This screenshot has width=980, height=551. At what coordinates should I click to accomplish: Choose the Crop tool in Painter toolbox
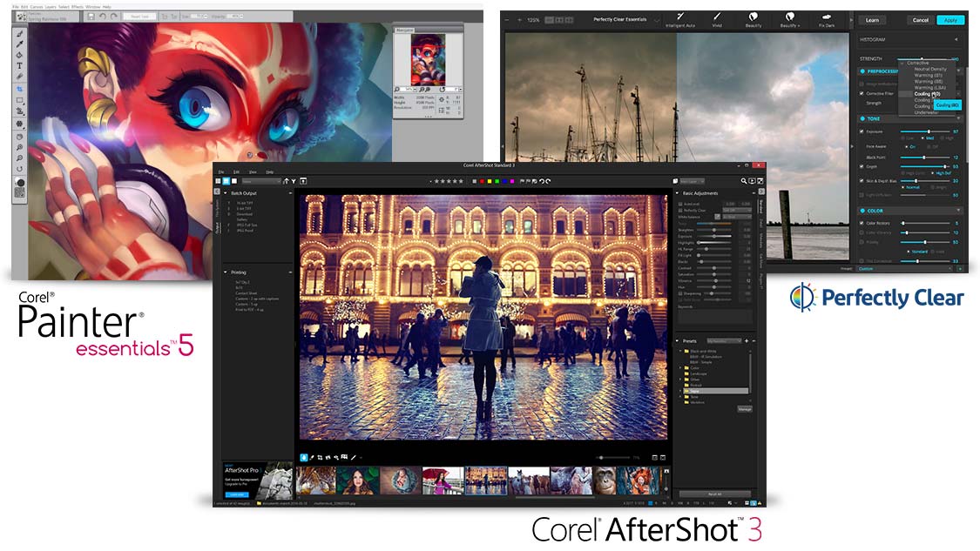19,89
